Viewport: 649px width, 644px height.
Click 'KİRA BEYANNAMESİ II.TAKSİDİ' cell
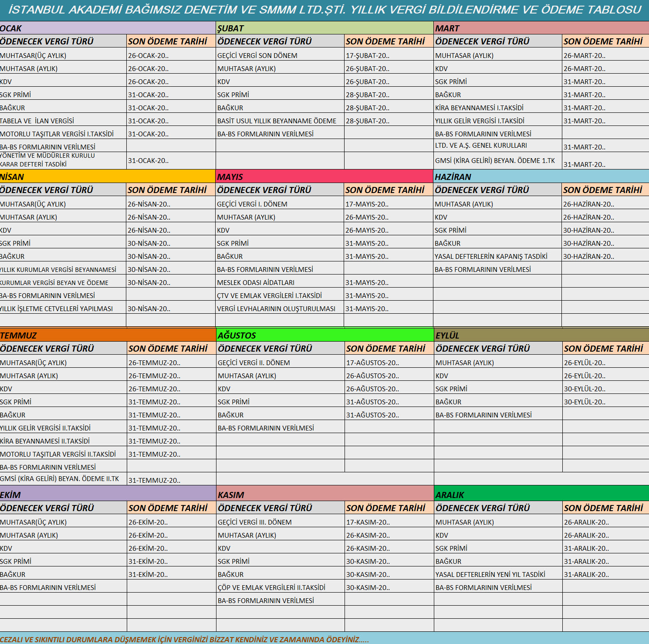click(x=64, y=441)
